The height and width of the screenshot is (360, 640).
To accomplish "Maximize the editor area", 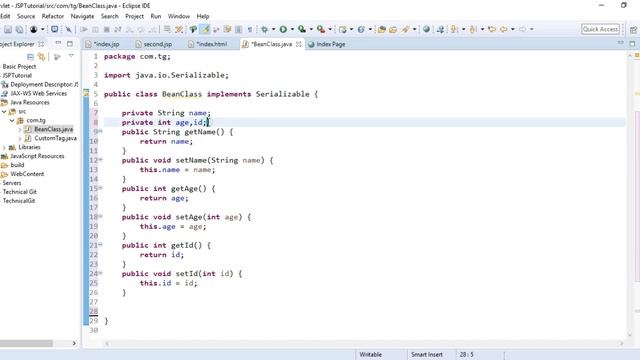I will click(x=632, y=44).
